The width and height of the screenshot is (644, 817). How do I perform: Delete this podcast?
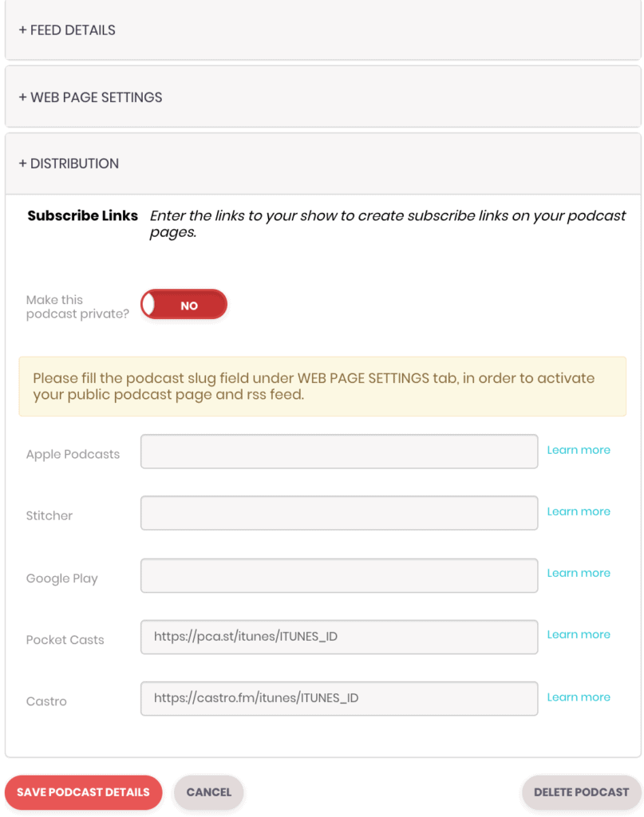(580, 792)
